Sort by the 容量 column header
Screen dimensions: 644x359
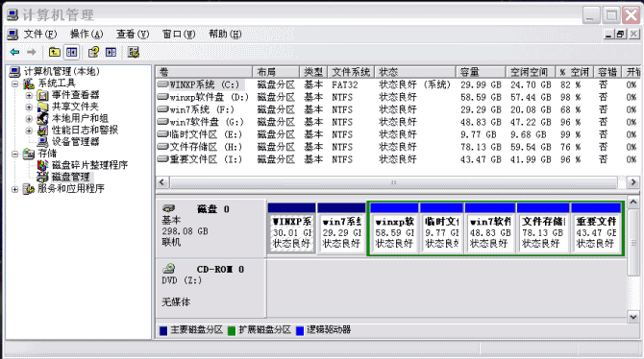click(x=481, y=72)
